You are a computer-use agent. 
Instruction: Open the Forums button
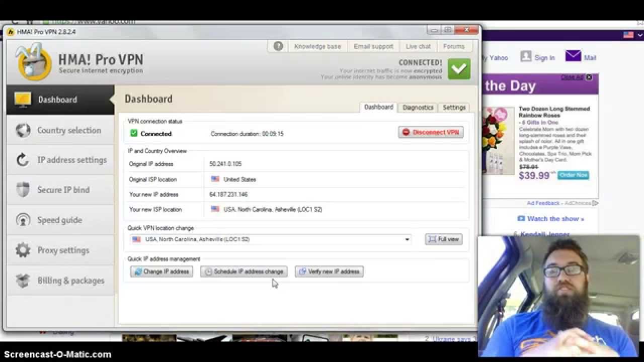(454, 46)
